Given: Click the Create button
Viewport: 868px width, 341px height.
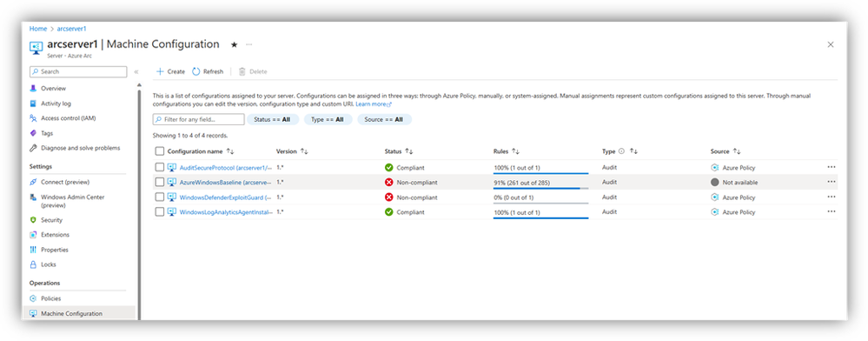Looking at the screenshot, I should (170, 71).
